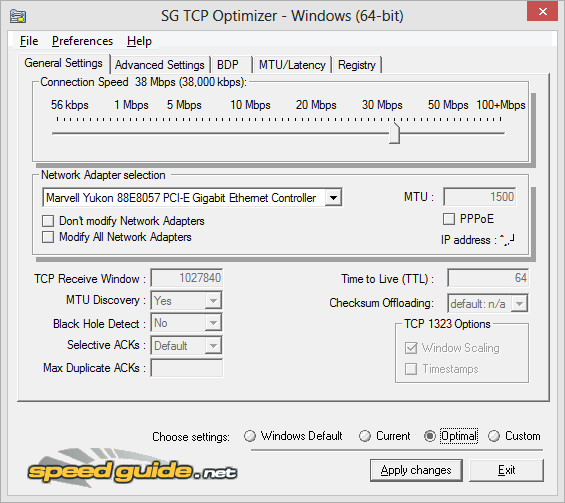Click the speedguide.net logo

click(x=132, y=469)
